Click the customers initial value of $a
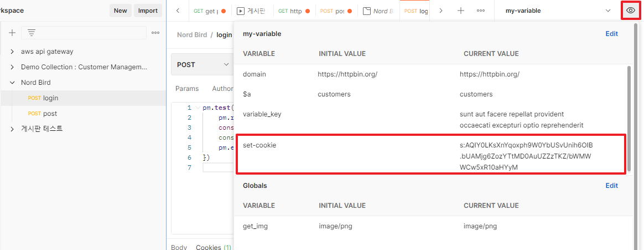The height and width of the screenshot is (250, 644). 334,94
